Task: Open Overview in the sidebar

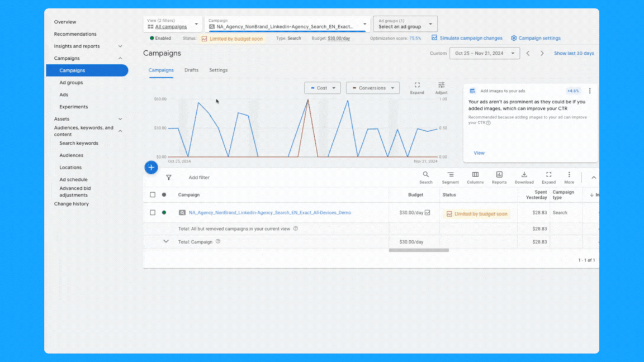Action: (x=65, y=22)
